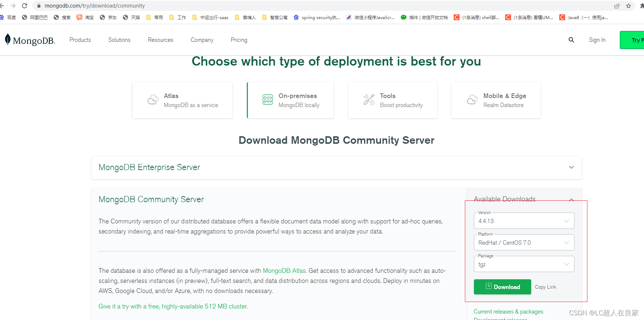Open the Platform RedHat / CentOS 7.0 dropdown
The height and width of the screenshot is (320, 644).
[x=524, y=243]
